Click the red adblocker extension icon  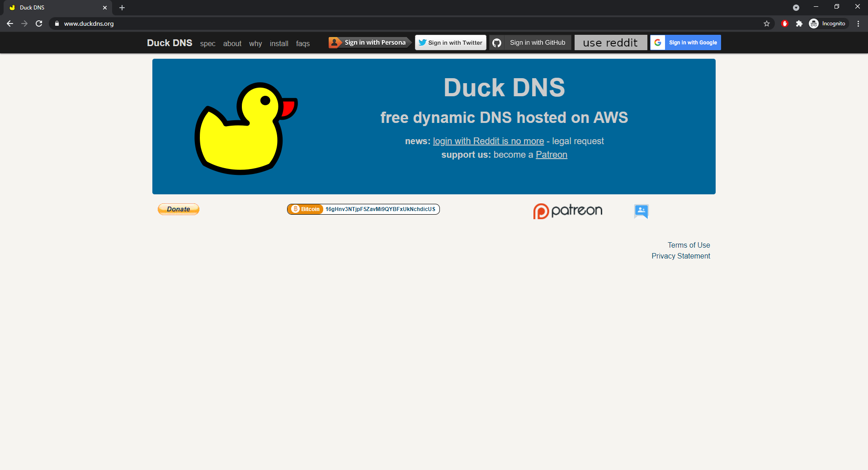(x=785, y=23)
